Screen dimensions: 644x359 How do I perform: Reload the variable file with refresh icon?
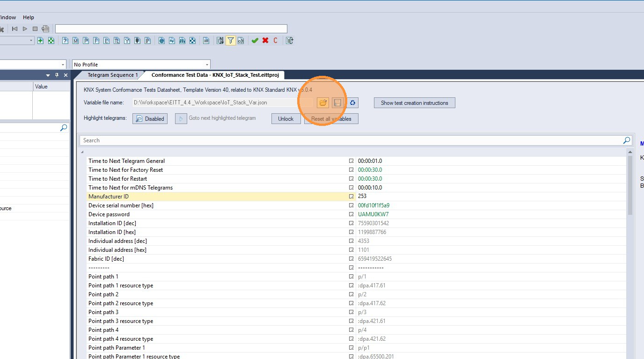[353, 103]
